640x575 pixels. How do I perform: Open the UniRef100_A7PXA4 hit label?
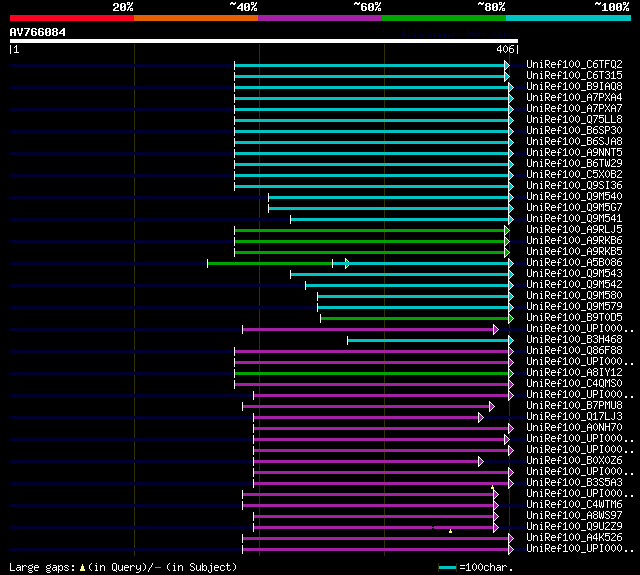pyautogui.click(x=574, y=98)
